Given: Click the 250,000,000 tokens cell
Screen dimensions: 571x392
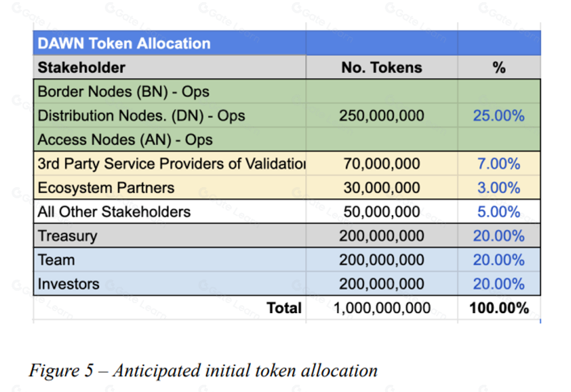Looking at the screenshot, I should (382, 115).
